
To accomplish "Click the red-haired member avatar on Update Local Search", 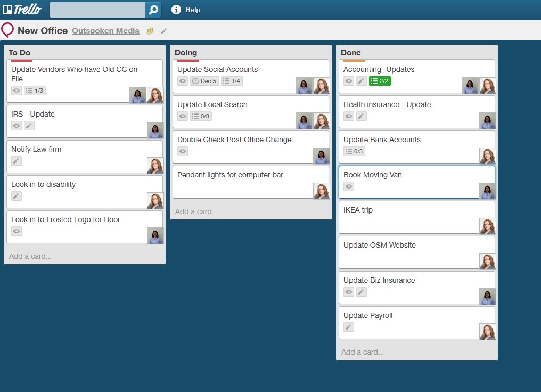I will pyautogui.click(x=321, y=121).
